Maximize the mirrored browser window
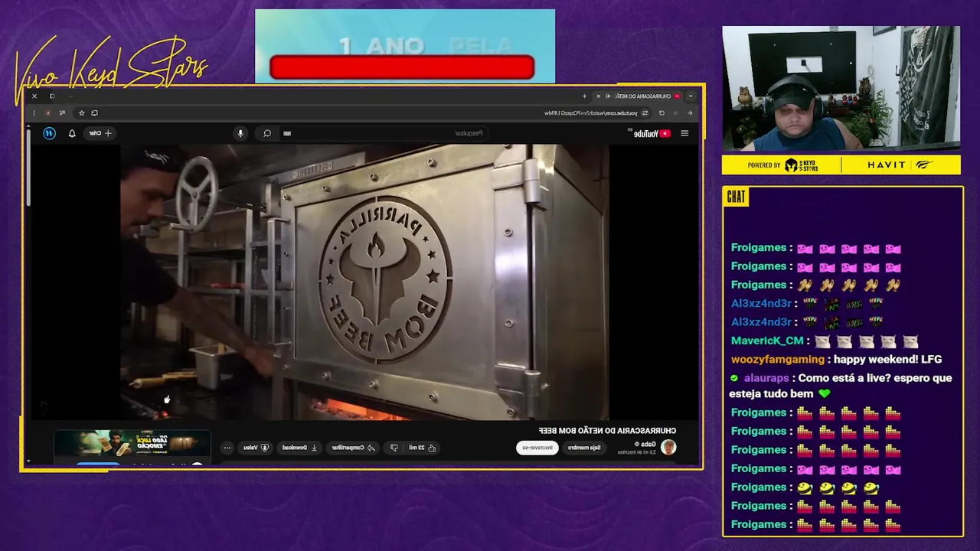This screenshot has width=980, height=551. click(x=52, y=96)
